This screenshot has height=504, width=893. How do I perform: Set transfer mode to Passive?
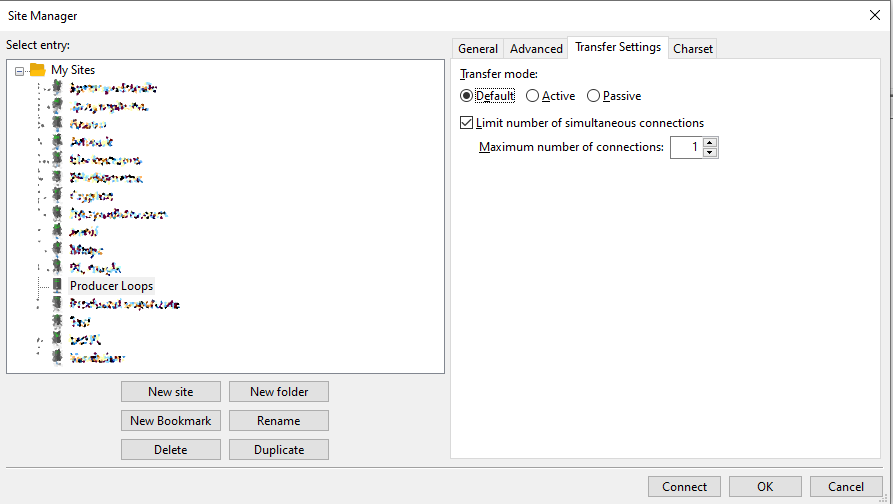[x=593, y=96]
